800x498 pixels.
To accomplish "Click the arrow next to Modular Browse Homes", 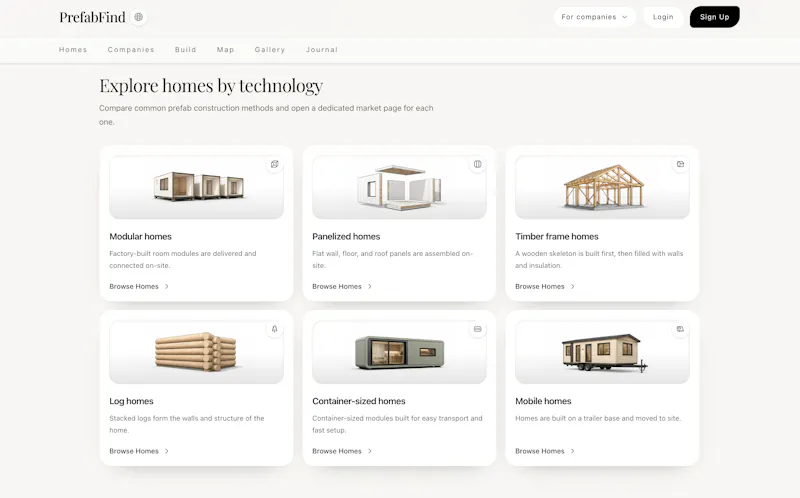I will (x=167, y=286).
